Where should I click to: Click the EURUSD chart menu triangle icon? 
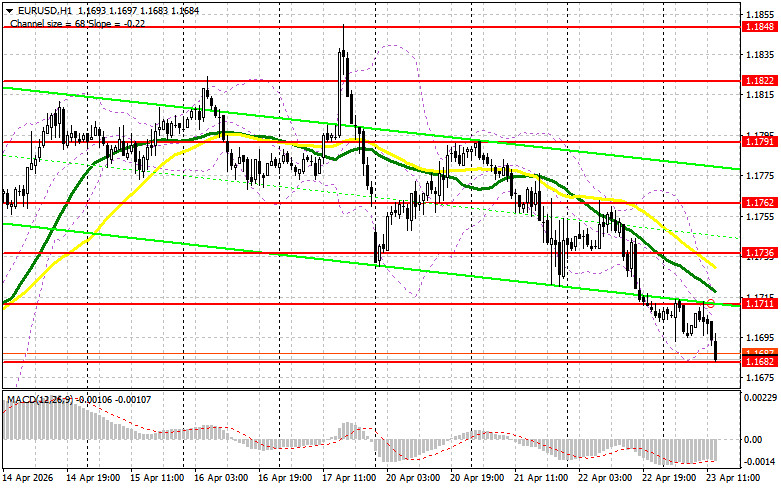[x=9, y=10]
